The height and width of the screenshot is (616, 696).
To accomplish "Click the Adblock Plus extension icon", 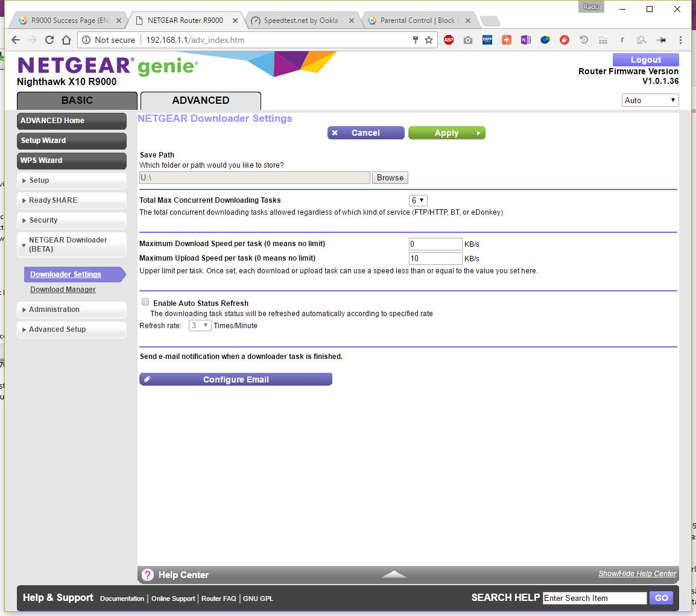I will [449, 40].
